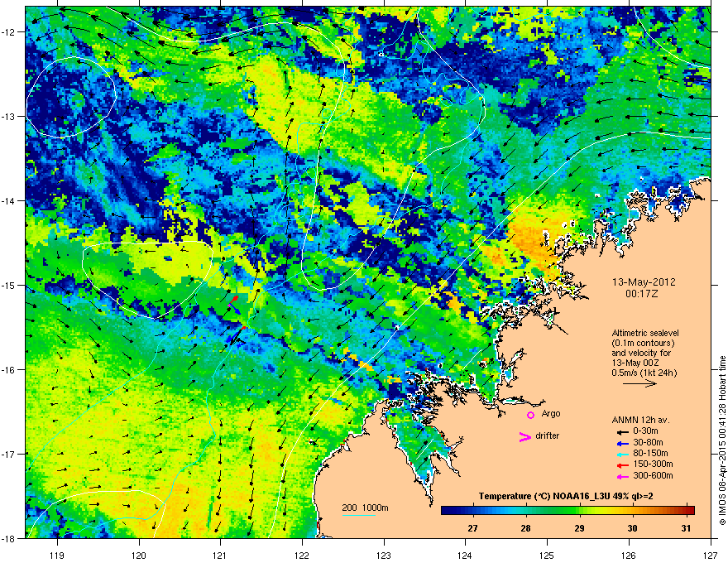This screenshot has height=563, width=728.
Task: Click longitude axis label 123
Action: pos(384,555)
